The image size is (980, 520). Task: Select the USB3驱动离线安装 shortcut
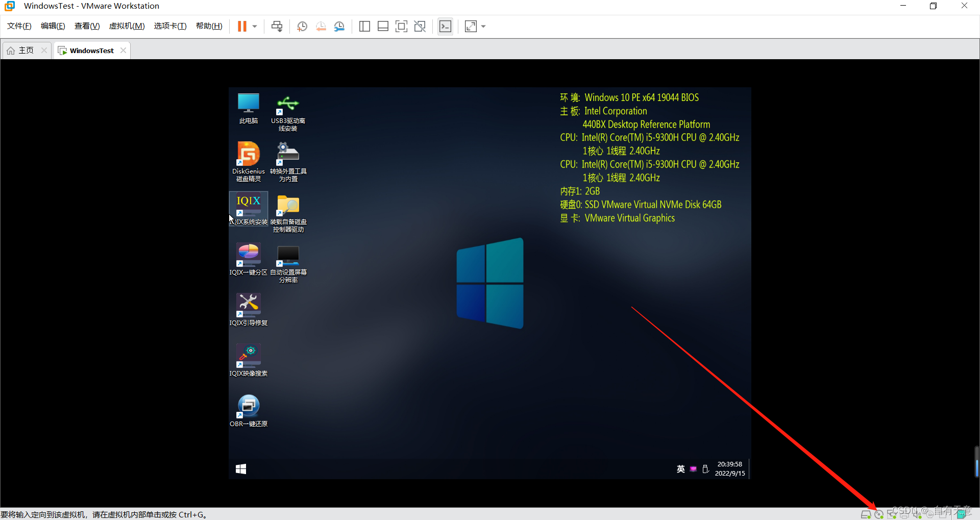click(x=288, y=113)
